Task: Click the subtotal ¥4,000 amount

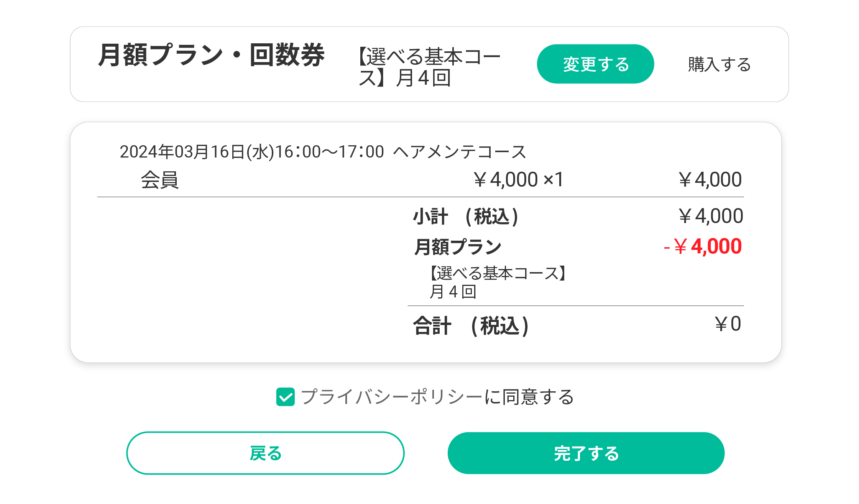Action: [711, 216]
